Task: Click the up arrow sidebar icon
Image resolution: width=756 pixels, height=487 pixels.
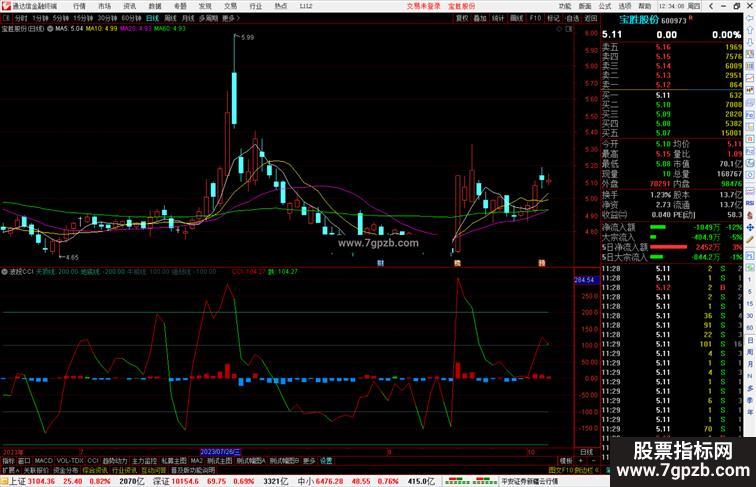Action: (750, 30)
